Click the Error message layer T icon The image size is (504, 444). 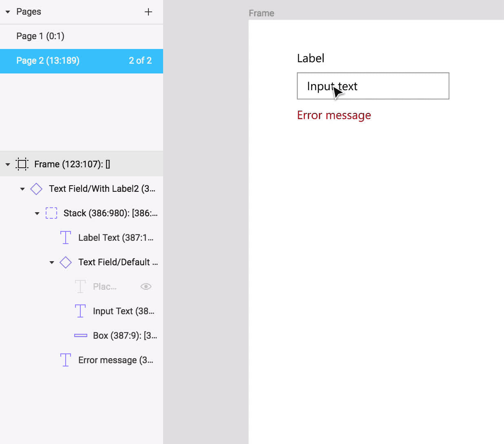[66, 360]
